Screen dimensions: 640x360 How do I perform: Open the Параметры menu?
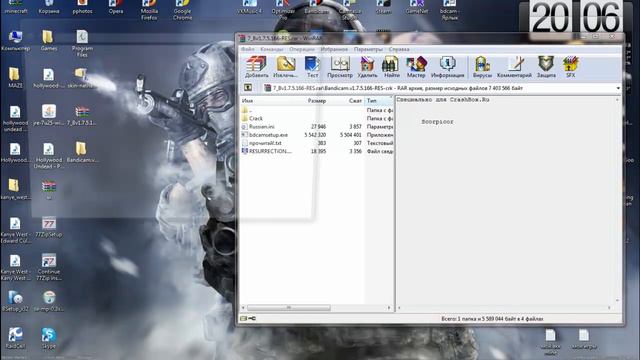368,49
